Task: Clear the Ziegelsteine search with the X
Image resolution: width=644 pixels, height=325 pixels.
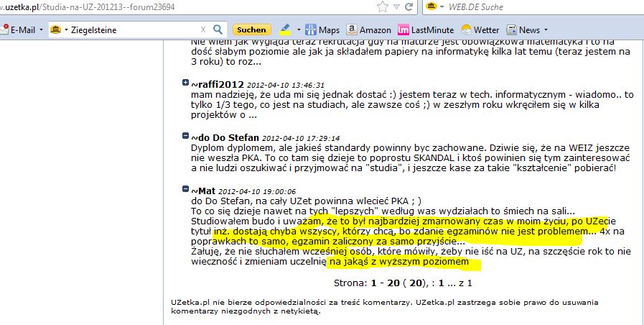Action: click(203, 30)
